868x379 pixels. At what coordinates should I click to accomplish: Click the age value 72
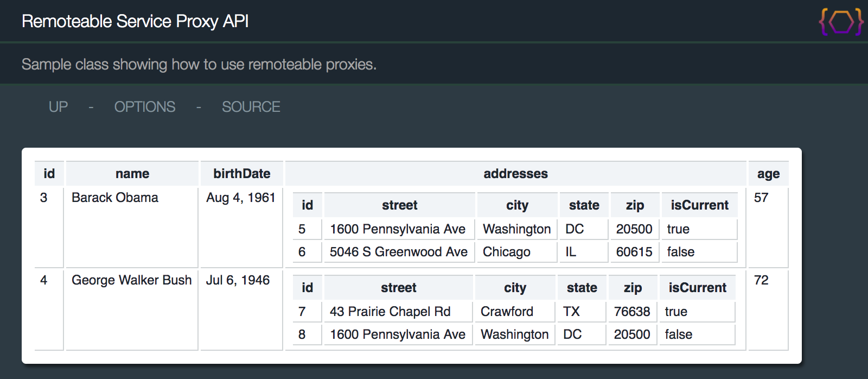point(761,280)
